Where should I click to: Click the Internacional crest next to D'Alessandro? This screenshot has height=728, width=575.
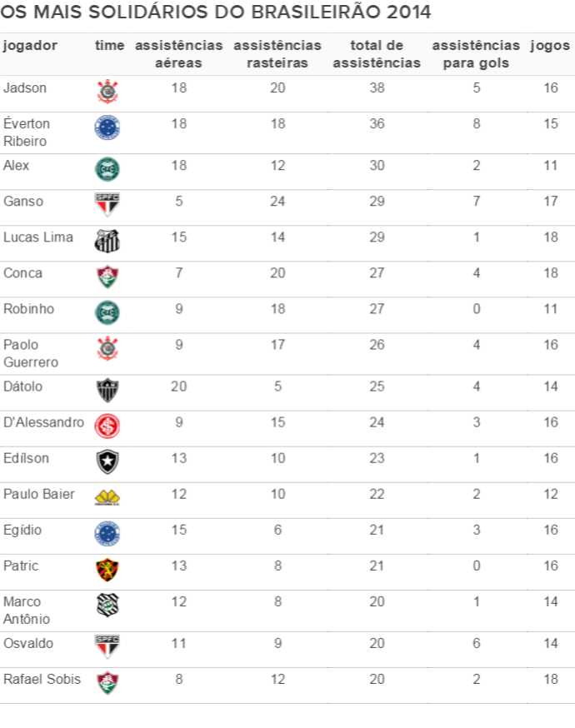pyautogui.click(x=107, y=426)
